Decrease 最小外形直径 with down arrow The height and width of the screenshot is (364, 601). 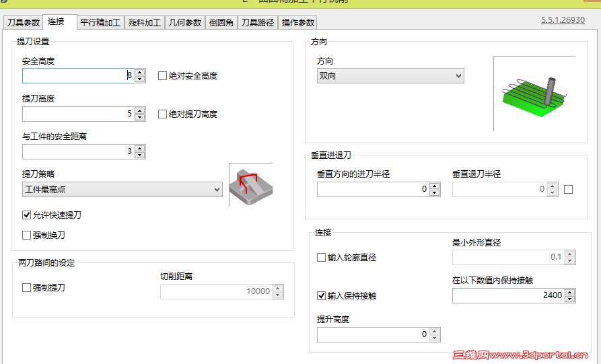click(x=570, y=261)
